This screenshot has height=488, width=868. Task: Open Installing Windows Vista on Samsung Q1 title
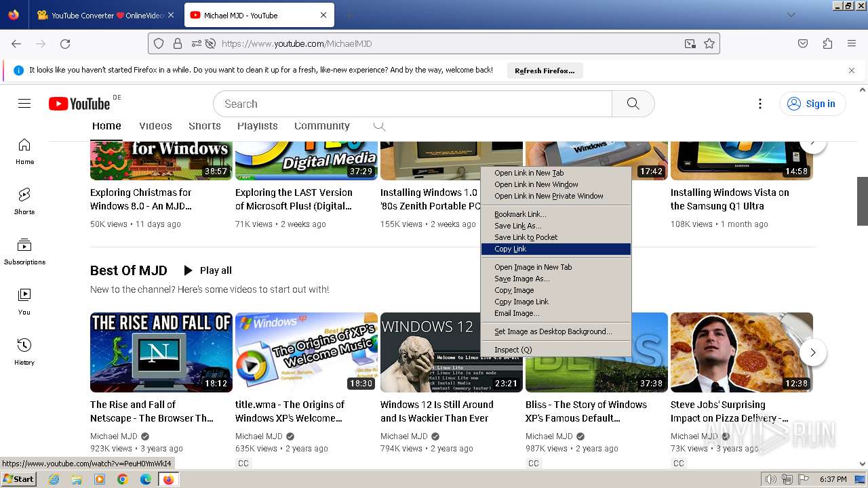click(730, 199)
